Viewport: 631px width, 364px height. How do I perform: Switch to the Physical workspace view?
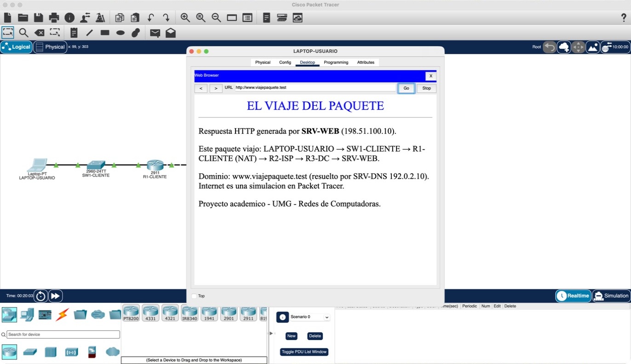[x=50, y=47]
